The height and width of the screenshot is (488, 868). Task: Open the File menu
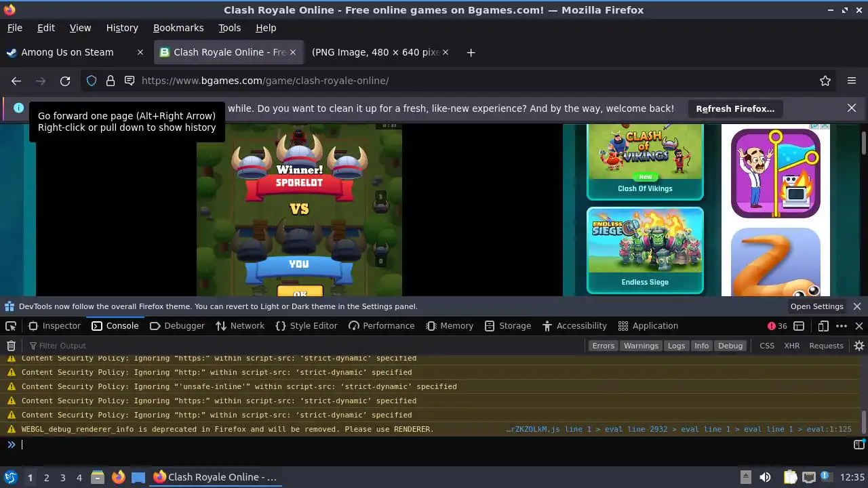coord(15,28)
